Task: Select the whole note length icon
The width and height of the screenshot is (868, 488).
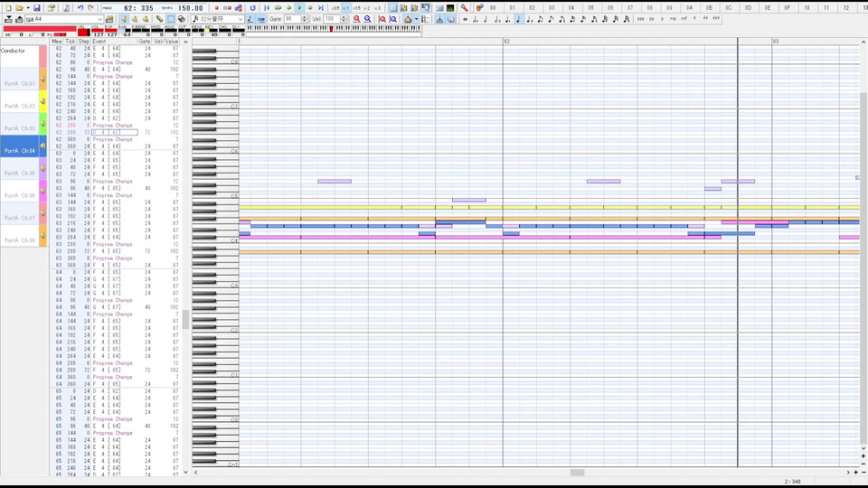Action: [465, 19]
